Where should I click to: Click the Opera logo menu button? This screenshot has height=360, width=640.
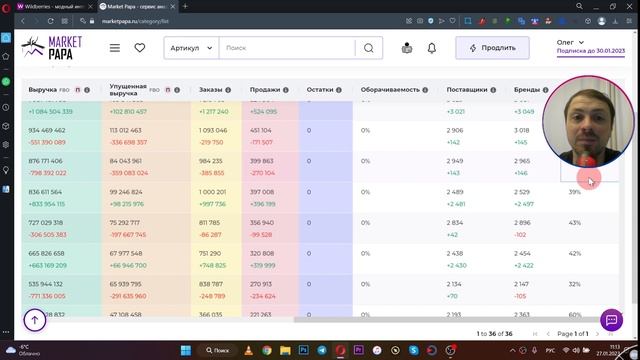[6, 7]
